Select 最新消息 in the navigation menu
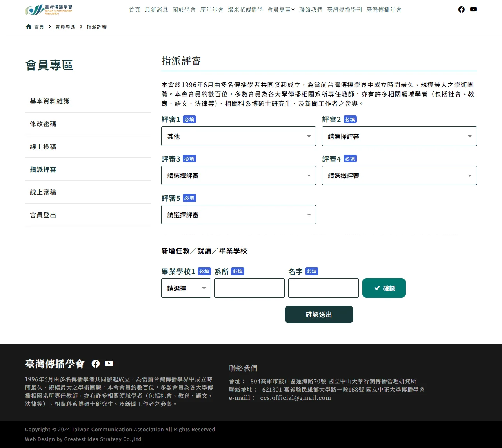The height and width of the screenshot is (448, 502). coord(156,10)
